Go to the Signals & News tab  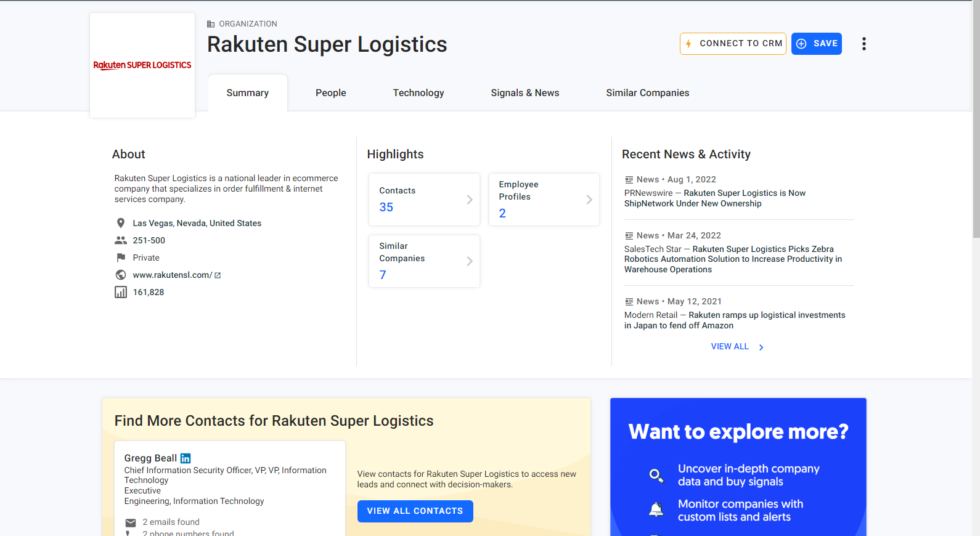pyautogui.click(x=525, y=93)
